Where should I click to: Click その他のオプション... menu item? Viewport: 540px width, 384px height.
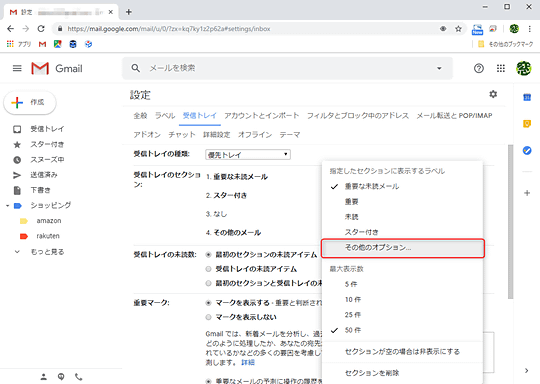coord(402,248)
